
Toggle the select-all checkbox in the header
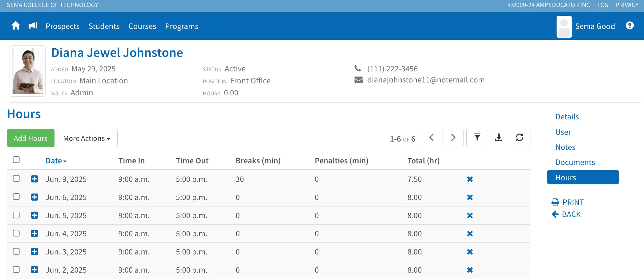point(16,160)
